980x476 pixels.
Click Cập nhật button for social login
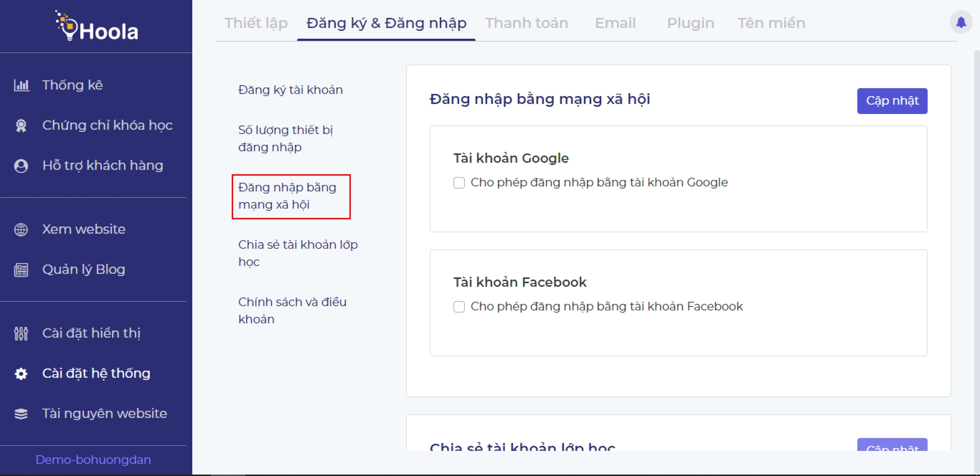point(892,101)
